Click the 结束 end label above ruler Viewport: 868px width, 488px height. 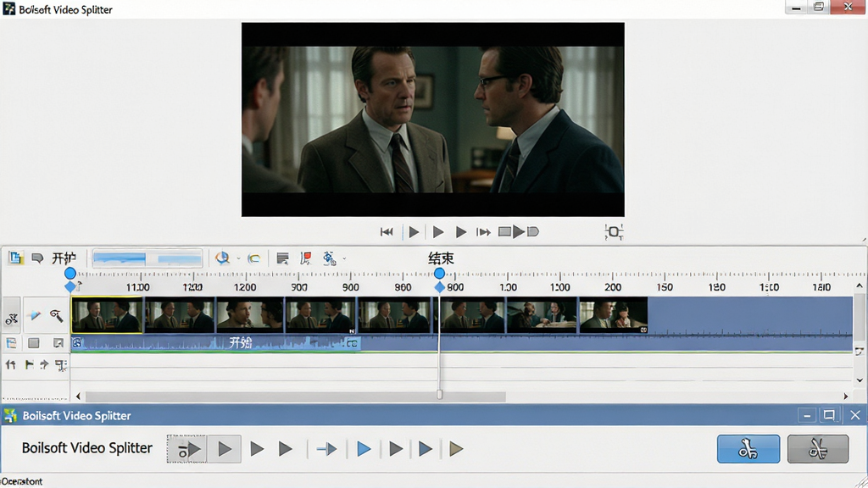(x=441, y=258)
